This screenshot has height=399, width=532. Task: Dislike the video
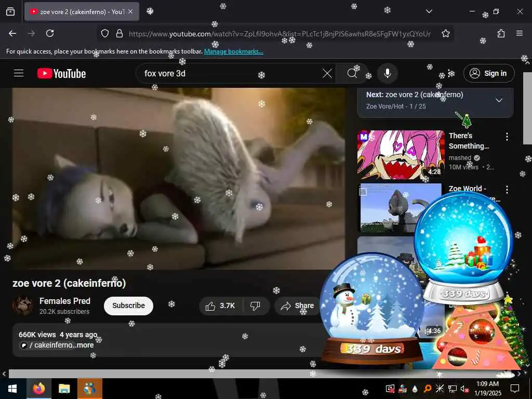coord(256,305)
